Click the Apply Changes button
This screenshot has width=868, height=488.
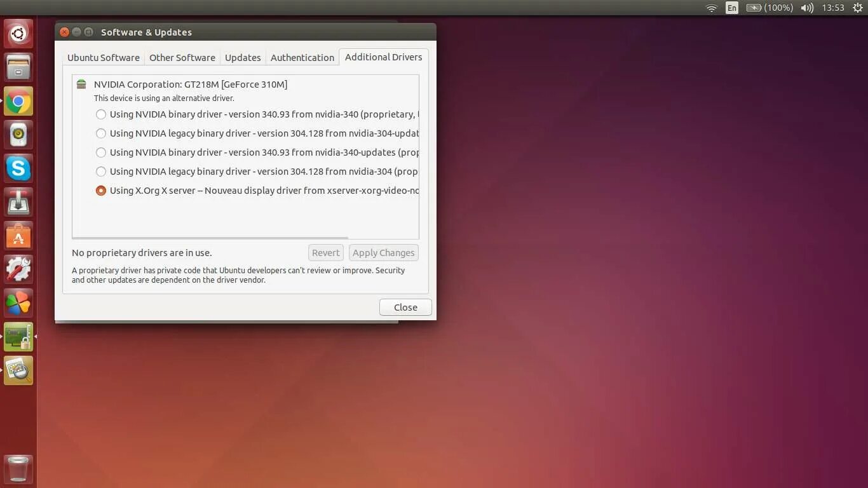tap(384, 253)
